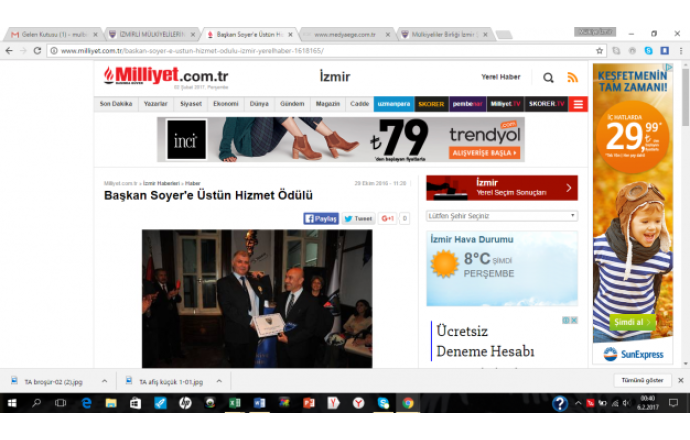The width and height of the screenshot is (690, 440).
Task: Open the red hamburger menu icon
Action: (578, 104)
